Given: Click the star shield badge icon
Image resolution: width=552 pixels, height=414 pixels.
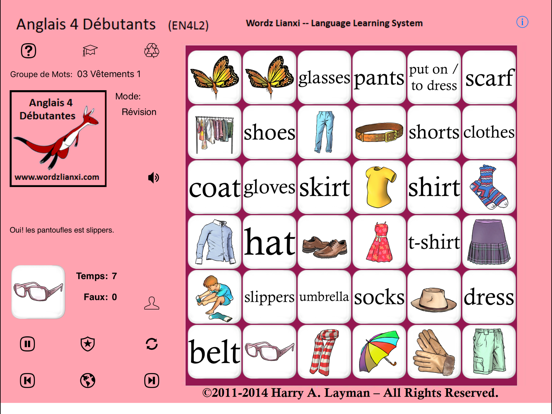Looking at the screenshot, I should click(x=88, y=344).
